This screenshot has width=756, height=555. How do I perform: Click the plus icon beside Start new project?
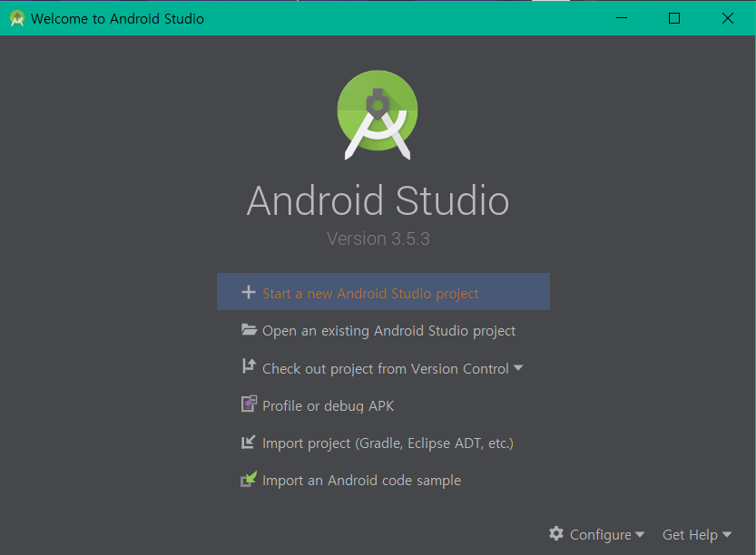coord(249,292)
